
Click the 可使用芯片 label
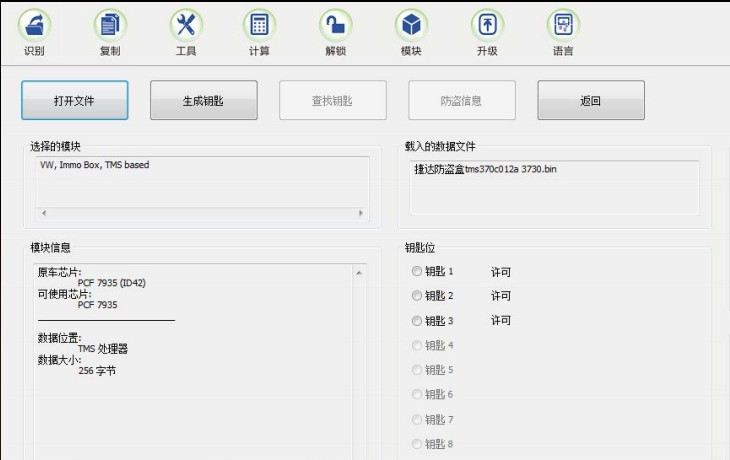[x=64, y=294]
